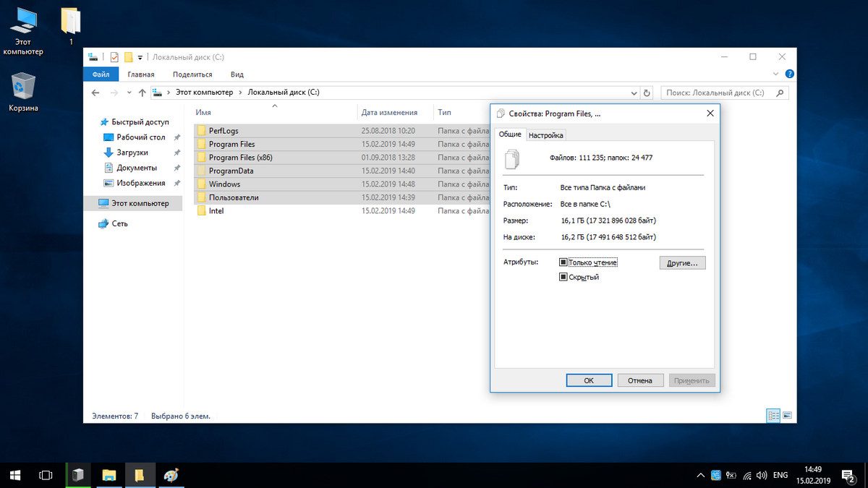Screen dimensions: 868x488
Task: Click the Этот компьютер desktop icon
Action: tap(23, 31)
